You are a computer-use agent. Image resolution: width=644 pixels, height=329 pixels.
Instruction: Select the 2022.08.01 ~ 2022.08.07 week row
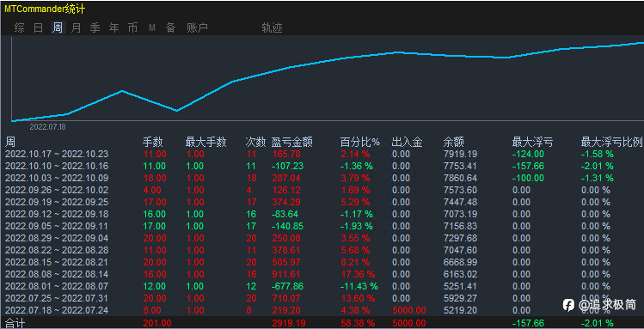point(322,286)
